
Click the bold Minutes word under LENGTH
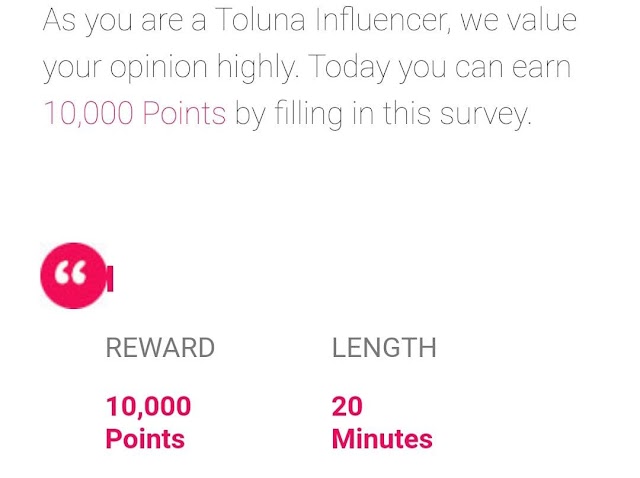(x=382, y=439)
